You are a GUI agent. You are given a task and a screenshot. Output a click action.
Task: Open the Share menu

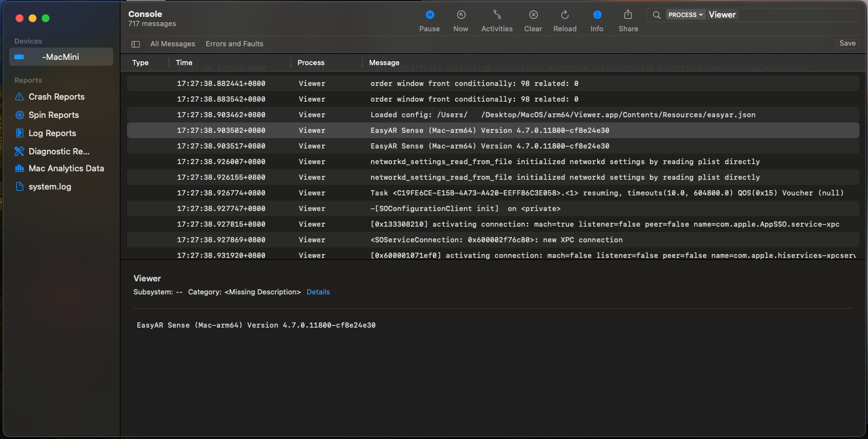click(x=628, y=15)
